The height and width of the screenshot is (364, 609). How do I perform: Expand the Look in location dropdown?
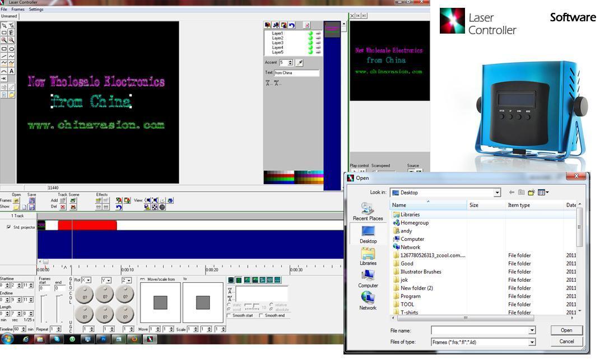497,193
